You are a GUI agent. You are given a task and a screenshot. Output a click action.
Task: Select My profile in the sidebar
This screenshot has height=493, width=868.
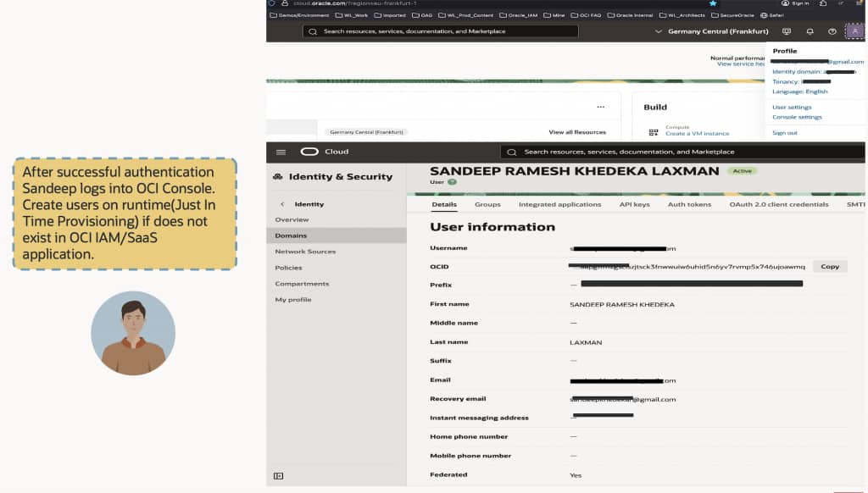(x=292, y=300)
